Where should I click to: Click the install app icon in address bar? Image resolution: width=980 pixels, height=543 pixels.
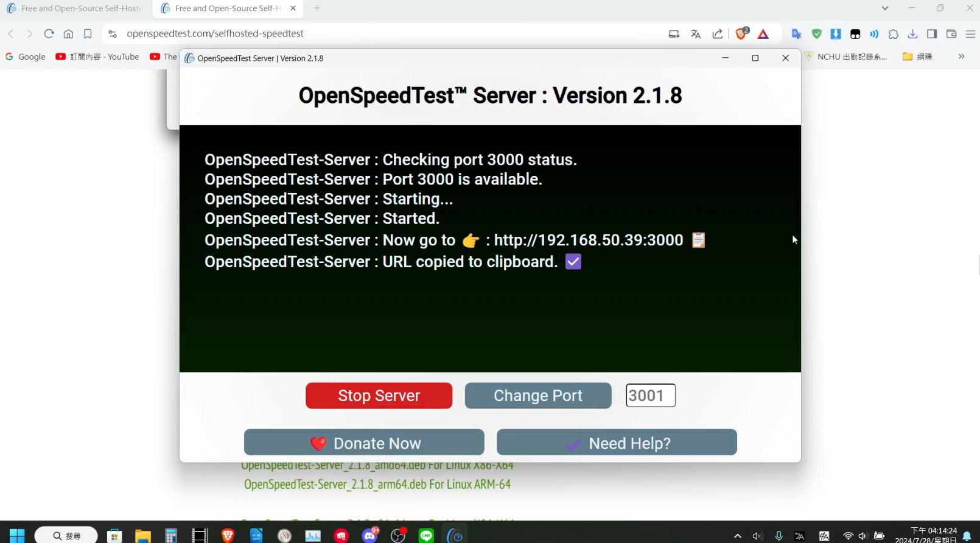click(x=674, y=34)
